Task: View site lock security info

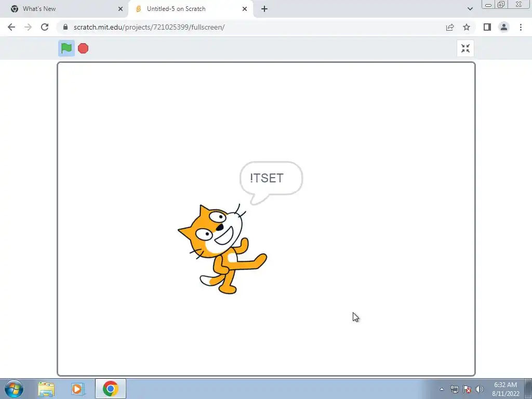Action: [x=65, y=27]
